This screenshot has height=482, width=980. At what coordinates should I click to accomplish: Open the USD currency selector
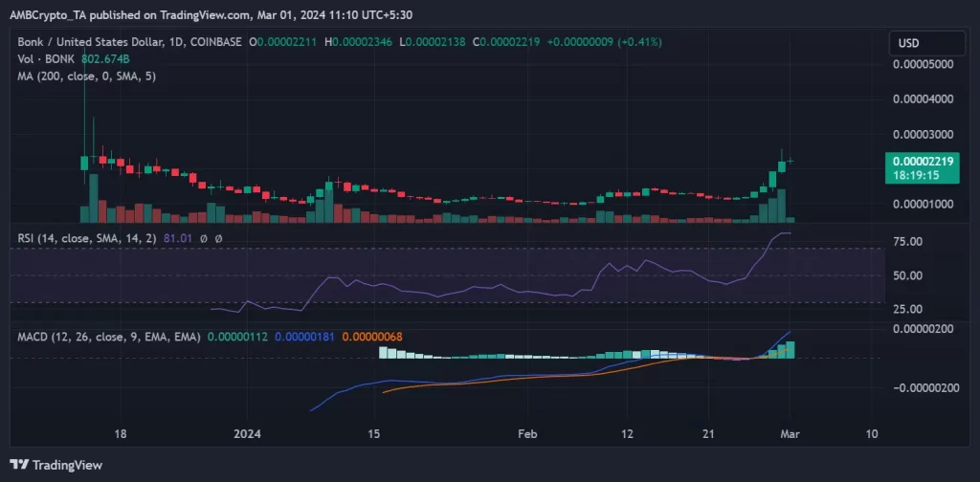coord(908,43)
